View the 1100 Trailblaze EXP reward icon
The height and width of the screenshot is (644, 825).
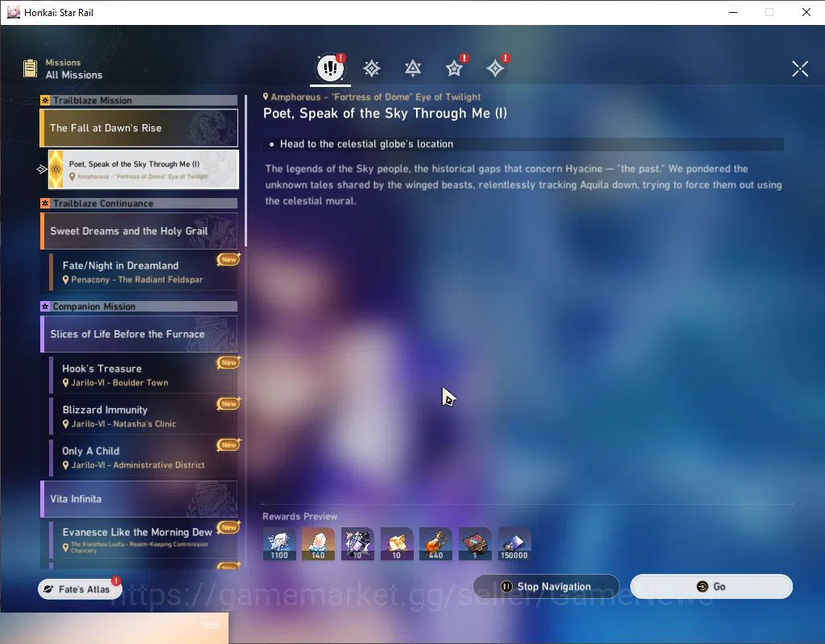tap(279, 544)
